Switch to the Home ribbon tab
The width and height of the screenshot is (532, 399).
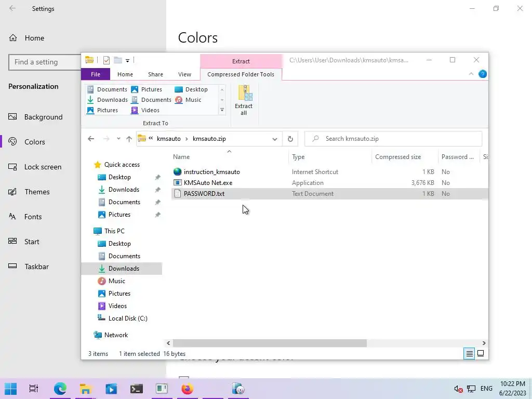pyautogui.click(x=125, y=74)
